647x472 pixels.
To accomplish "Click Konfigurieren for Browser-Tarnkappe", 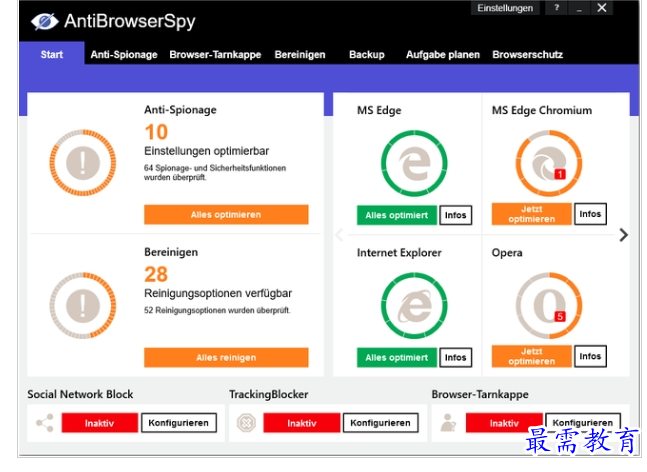I will 583,422.
